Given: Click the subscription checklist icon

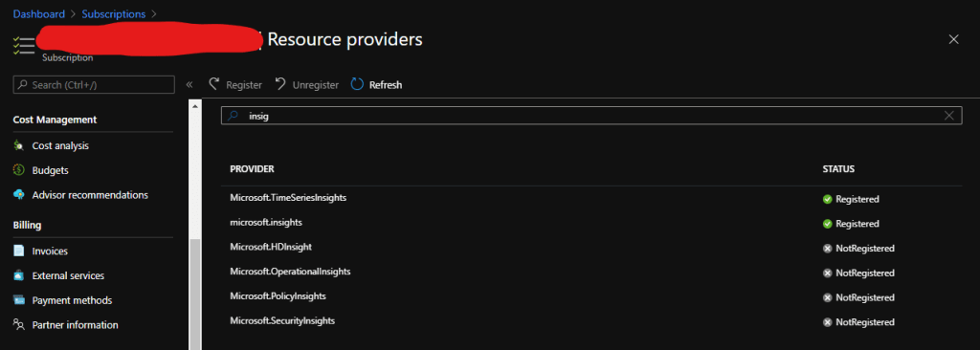Looking at the screenshot, I should tap(23, 46).
